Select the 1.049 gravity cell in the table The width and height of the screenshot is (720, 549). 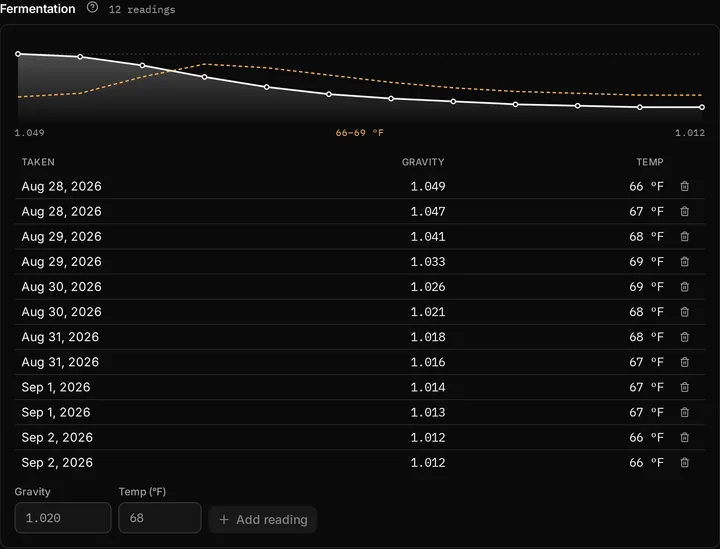coord(428,186)
